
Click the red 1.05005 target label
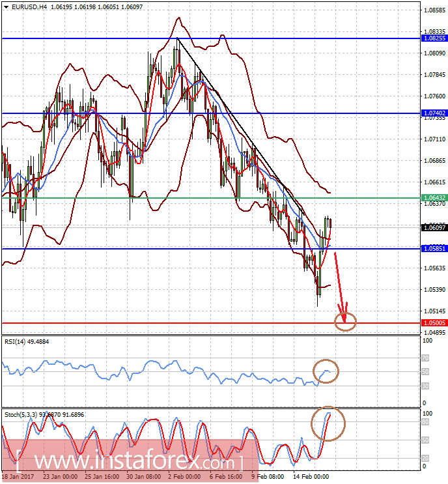(434, 323)
